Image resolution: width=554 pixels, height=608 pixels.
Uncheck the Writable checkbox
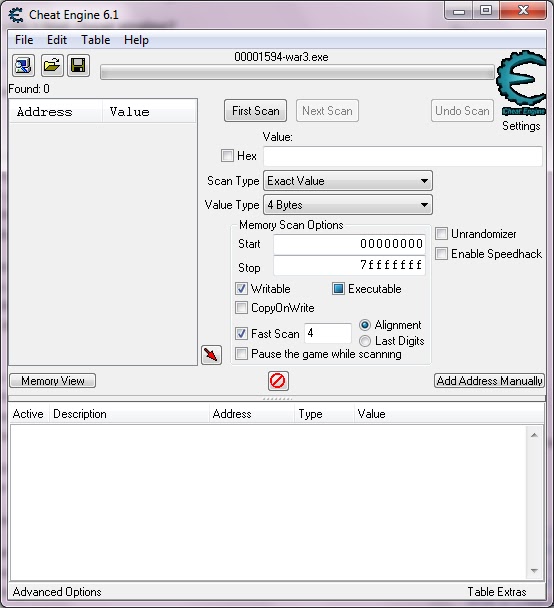point(241,288)
